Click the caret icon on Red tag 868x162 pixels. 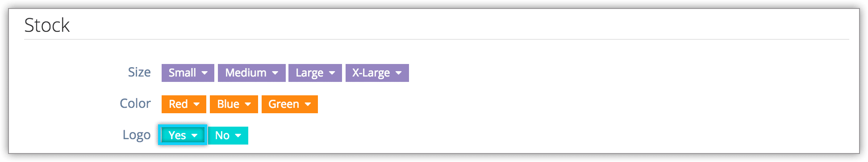[196, 104]
